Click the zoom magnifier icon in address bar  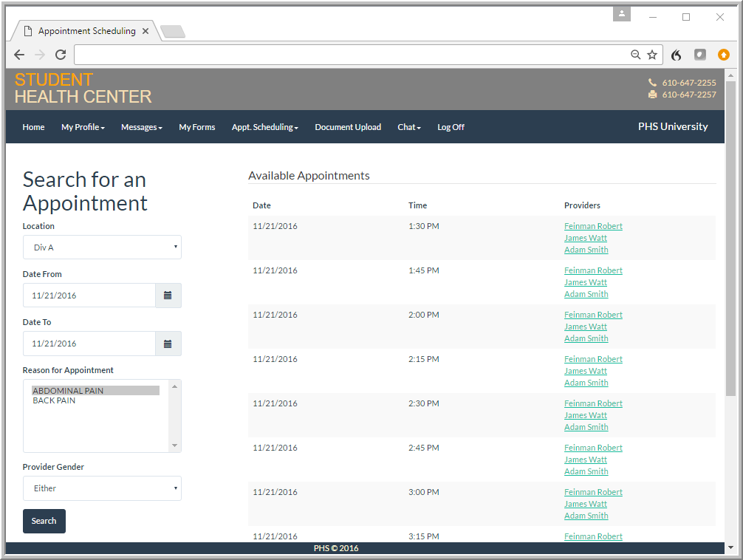click(635, 55)
